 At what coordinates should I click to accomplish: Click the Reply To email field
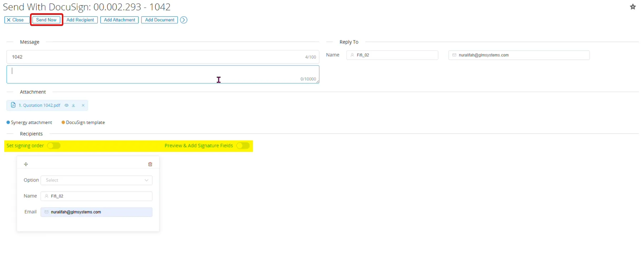pos(519,55)
